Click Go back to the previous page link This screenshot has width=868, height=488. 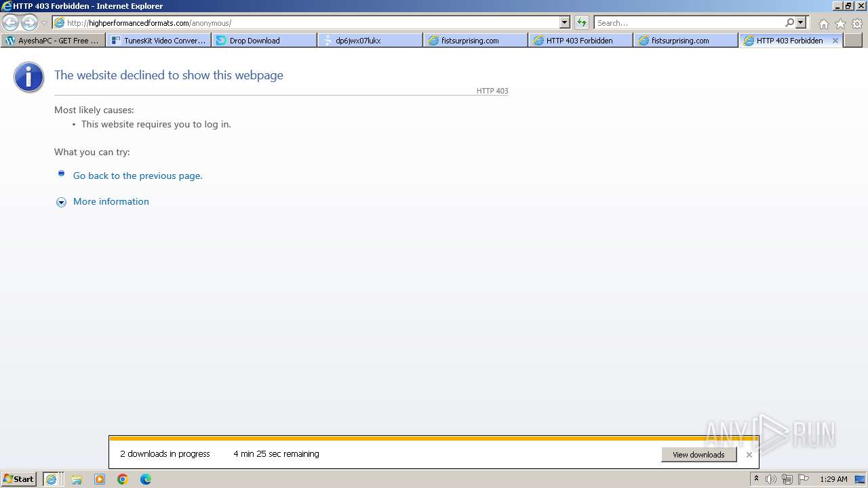138,176
